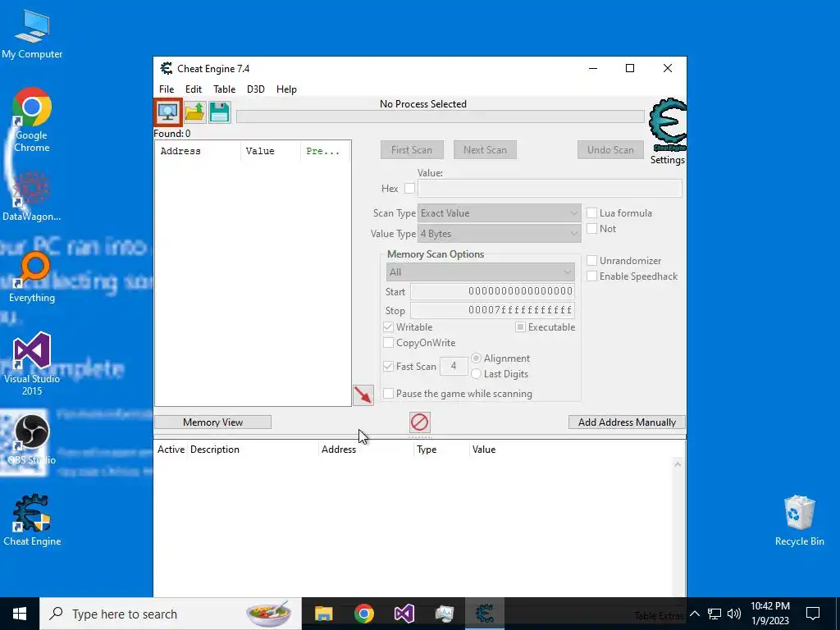Open DataWagon desktop shortcut
The height and width of the screenshot is (630, 840).
[32, 197]
